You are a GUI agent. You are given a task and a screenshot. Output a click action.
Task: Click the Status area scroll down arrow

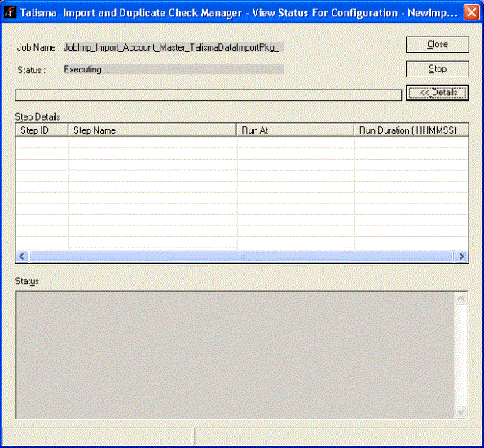pos(461,412)
